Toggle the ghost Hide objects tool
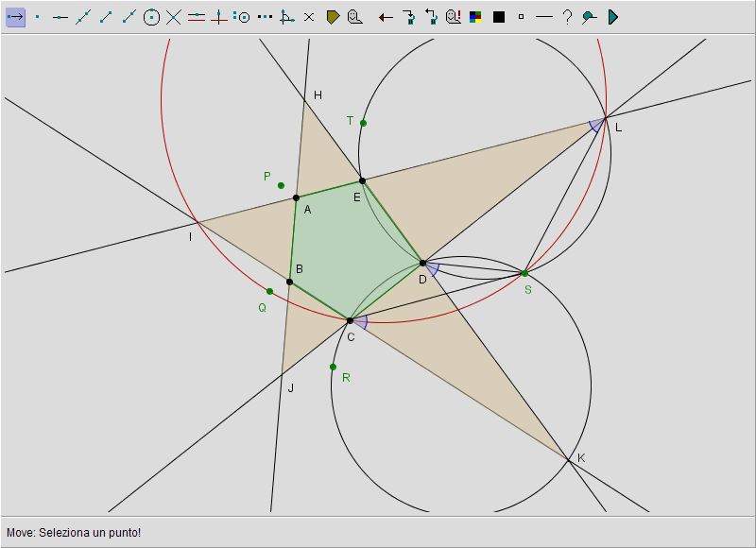Viewport: 756px width, 548px height. point(354,17)
